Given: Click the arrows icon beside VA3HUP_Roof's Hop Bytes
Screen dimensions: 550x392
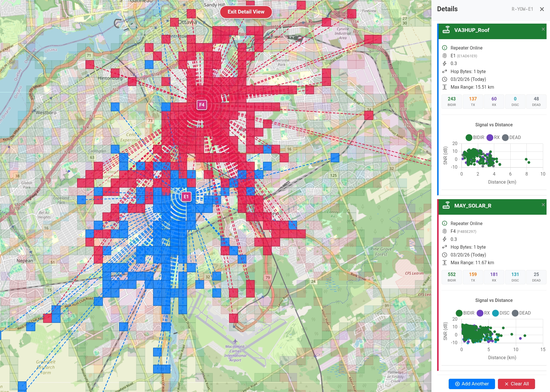Looking at the screenshot, I should pos(445,71).
